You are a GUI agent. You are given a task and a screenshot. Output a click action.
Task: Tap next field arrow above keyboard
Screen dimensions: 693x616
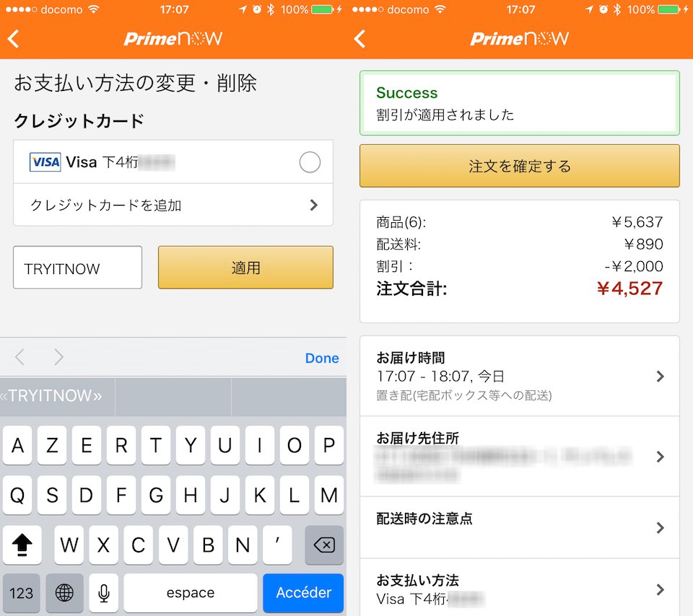tap(58, 357)
